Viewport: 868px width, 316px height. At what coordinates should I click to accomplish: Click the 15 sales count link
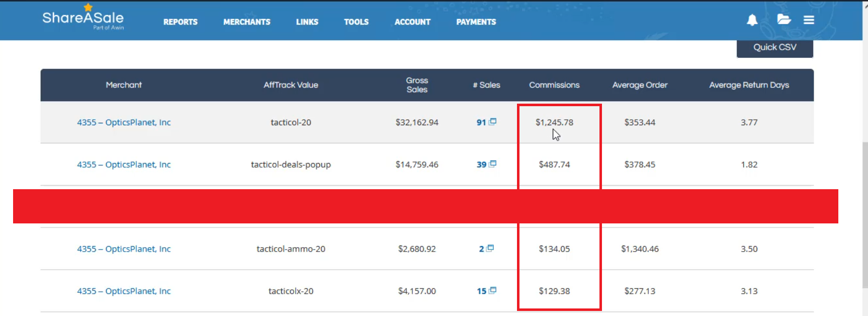tap(481, 291)
